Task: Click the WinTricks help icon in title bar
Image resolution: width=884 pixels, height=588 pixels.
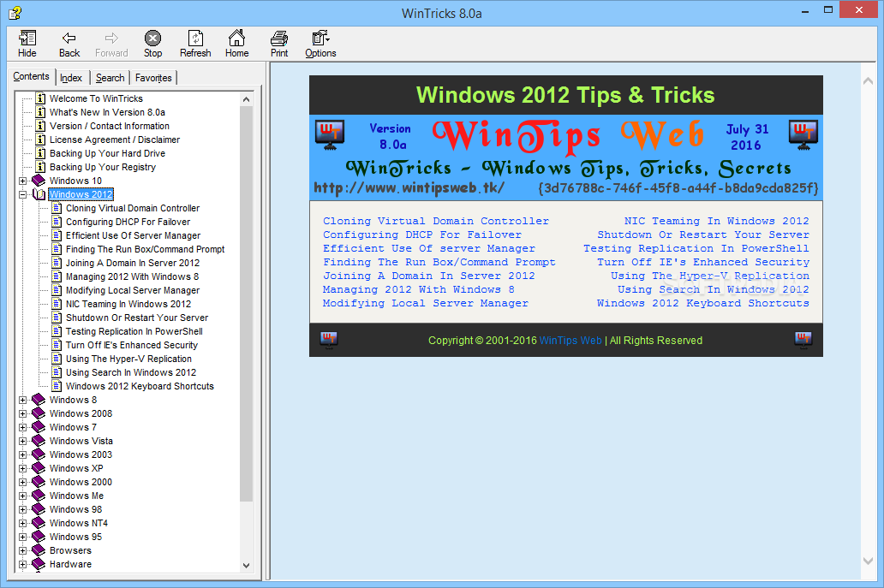Action: pyautogui.click(x=15, y=12)
